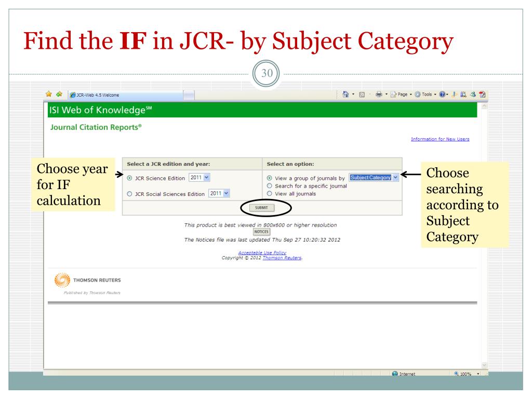Image resolution: width=532 pixels, height=399 pixels.
Task: Open a new blank browser tab
Action: click(x=189, y=96)
